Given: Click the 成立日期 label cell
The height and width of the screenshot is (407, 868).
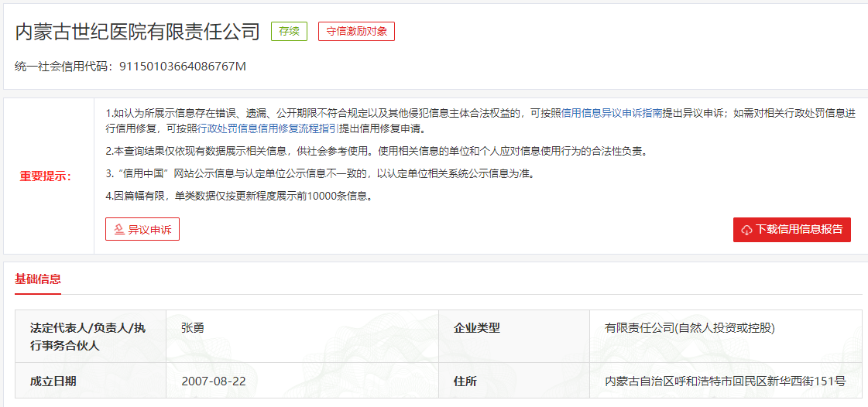Looking at the screenshot, I should click(x=91, y=381).
